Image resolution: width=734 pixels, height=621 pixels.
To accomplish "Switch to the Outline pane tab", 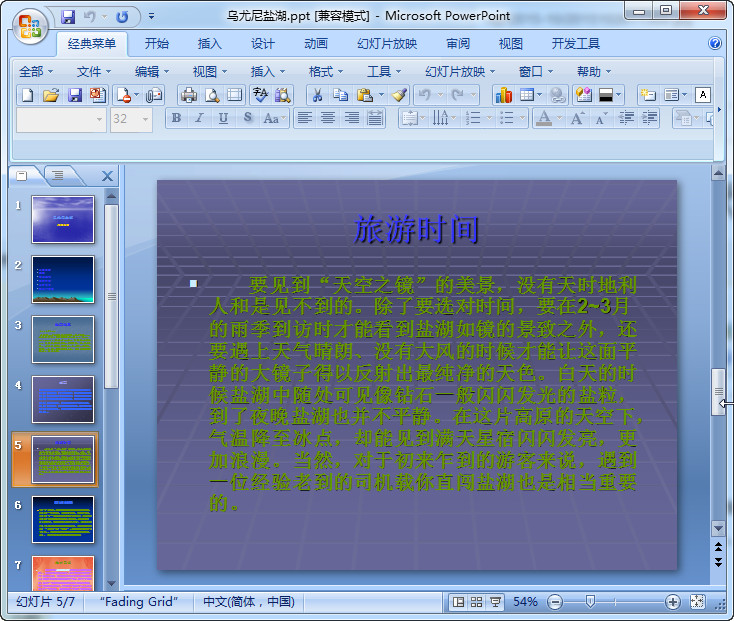I will [58, 175].
